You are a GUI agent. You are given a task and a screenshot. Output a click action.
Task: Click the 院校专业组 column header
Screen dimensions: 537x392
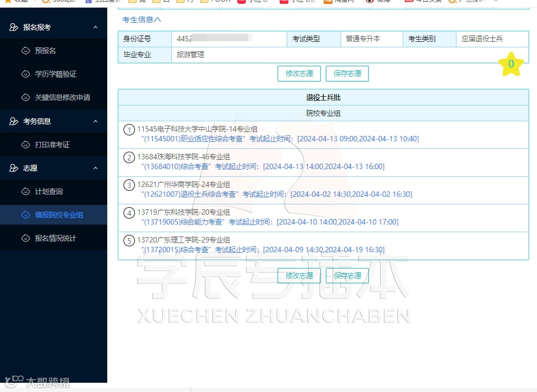(323, 113)
